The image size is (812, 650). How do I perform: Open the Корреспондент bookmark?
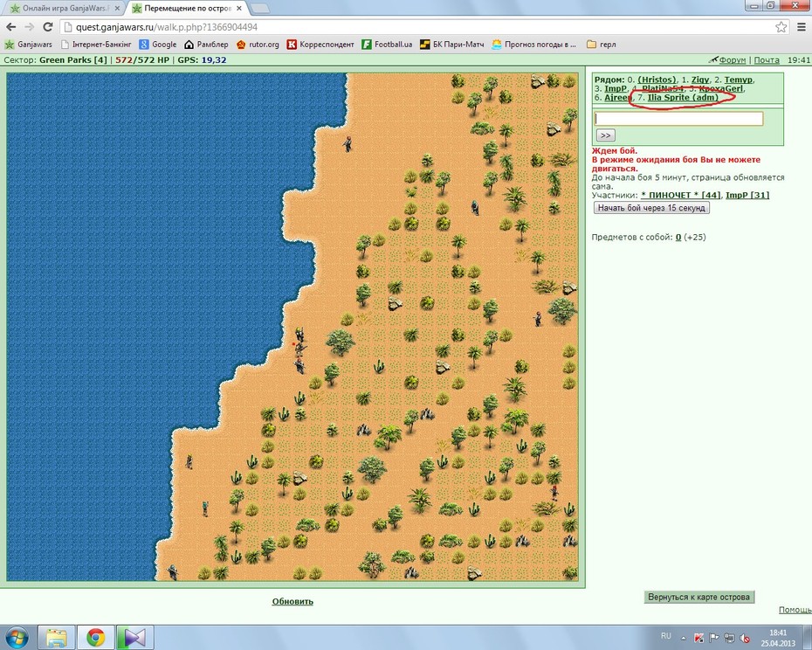click(x=320, y=45)
